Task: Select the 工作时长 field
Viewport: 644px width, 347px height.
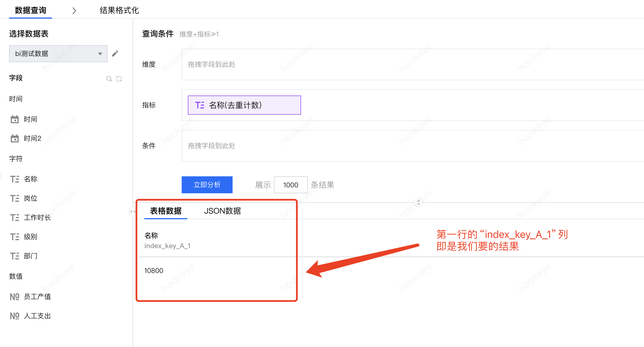Action: (x=37, y=218)
